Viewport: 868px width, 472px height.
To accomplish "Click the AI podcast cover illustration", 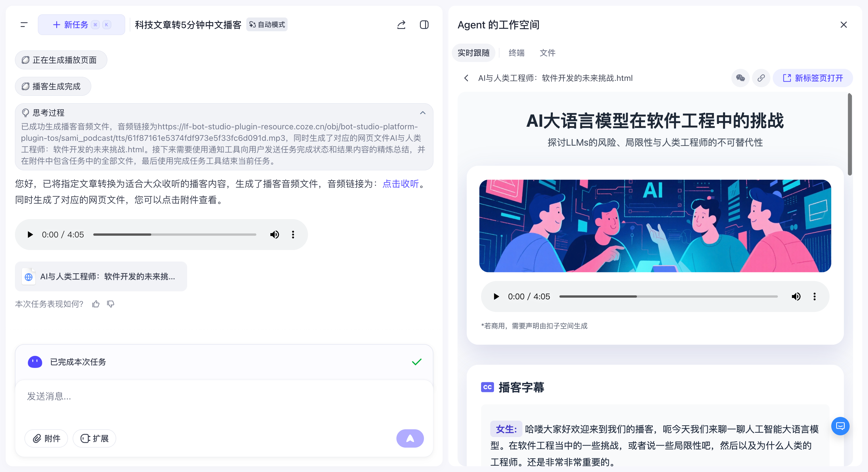I will (x=655, y=226).
